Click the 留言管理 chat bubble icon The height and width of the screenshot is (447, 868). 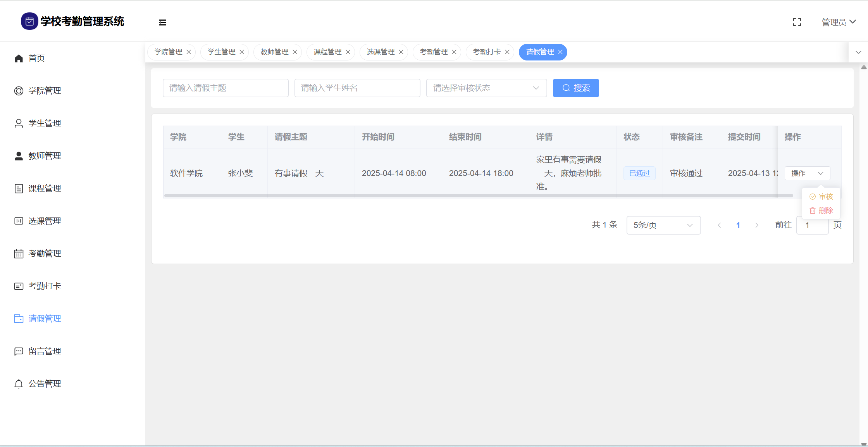(19, 351)
